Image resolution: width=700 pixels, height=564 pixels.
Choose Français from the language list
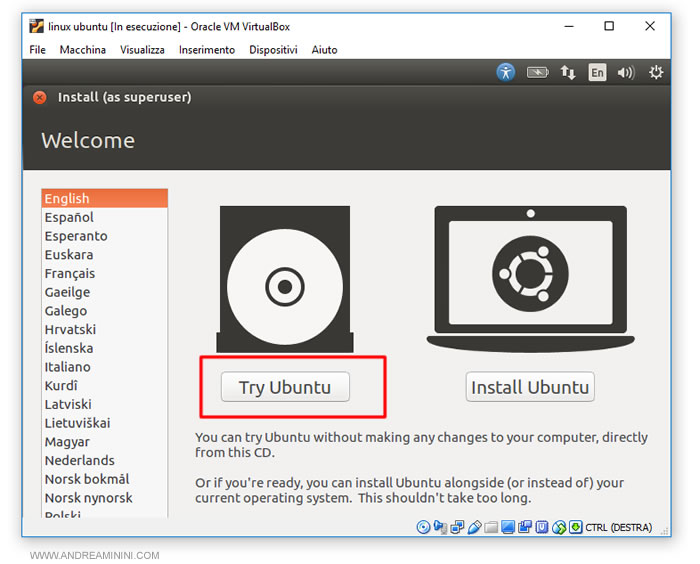click(70, 273)
